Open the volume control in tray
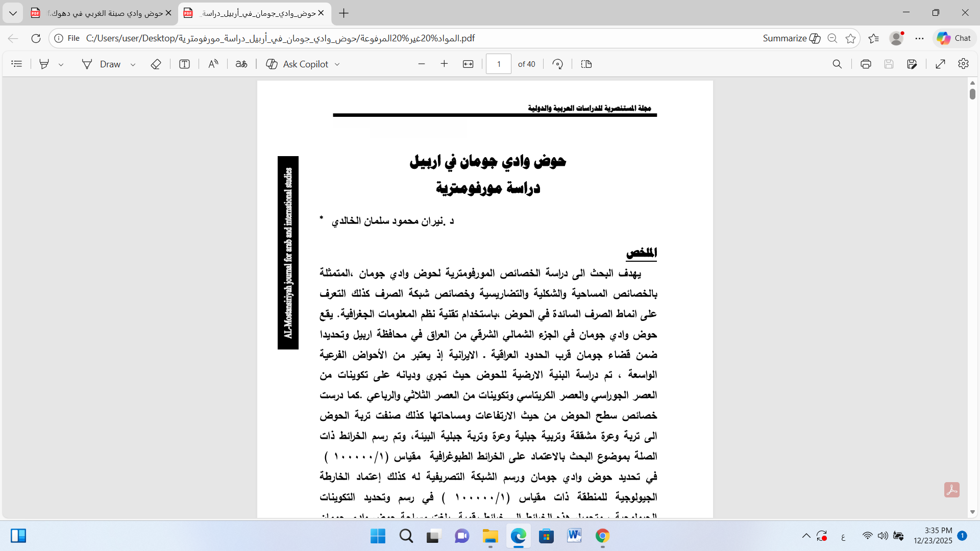Screen dimensions: 980x551 [883, 536]
